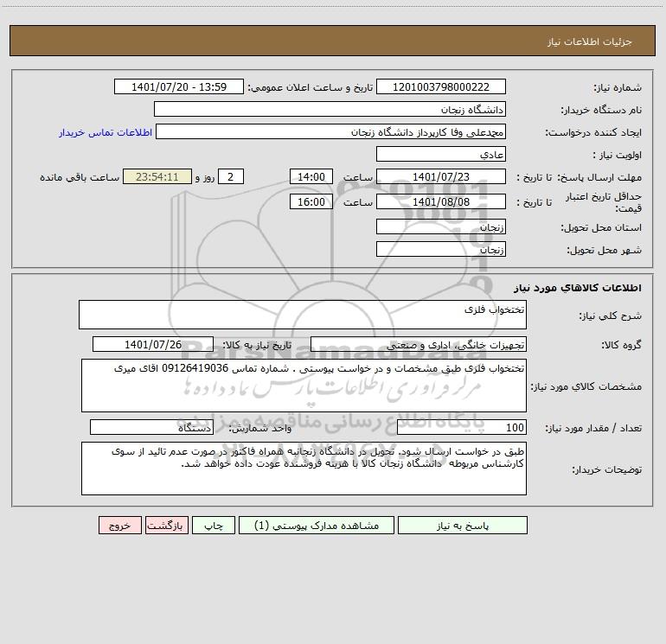This screenshot has height=644, width=666.
Task: Click the label گروه کالا
Action: (621, 345)
